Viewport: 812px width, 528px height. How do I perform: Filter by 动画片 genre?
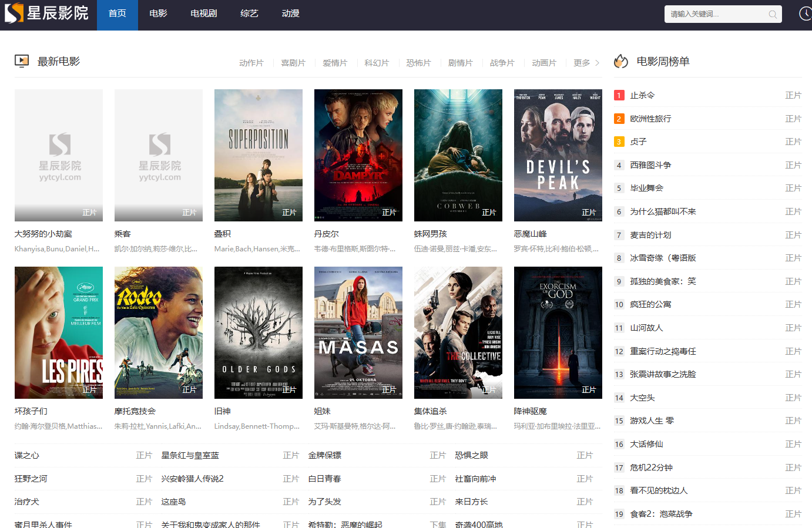point(543,63)
